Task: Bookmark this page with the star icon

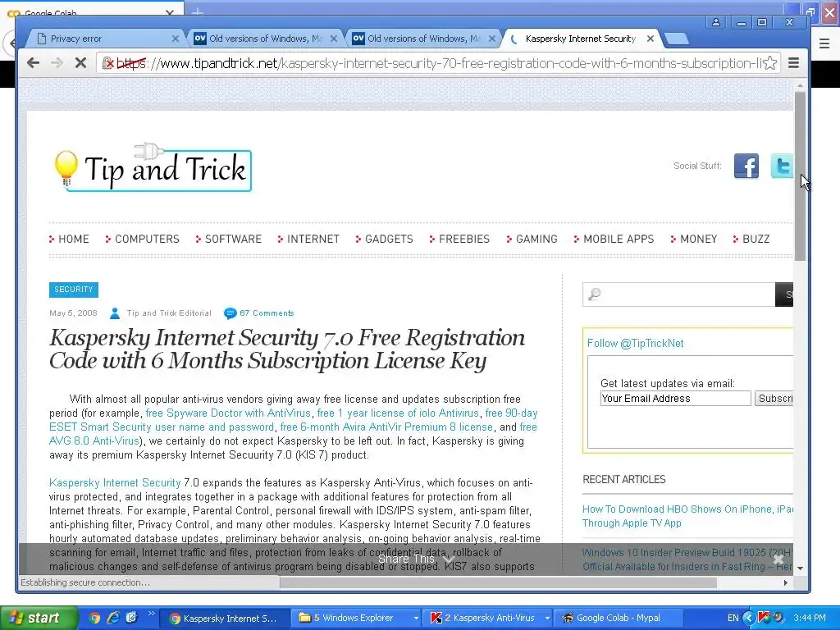Action: 769,63
